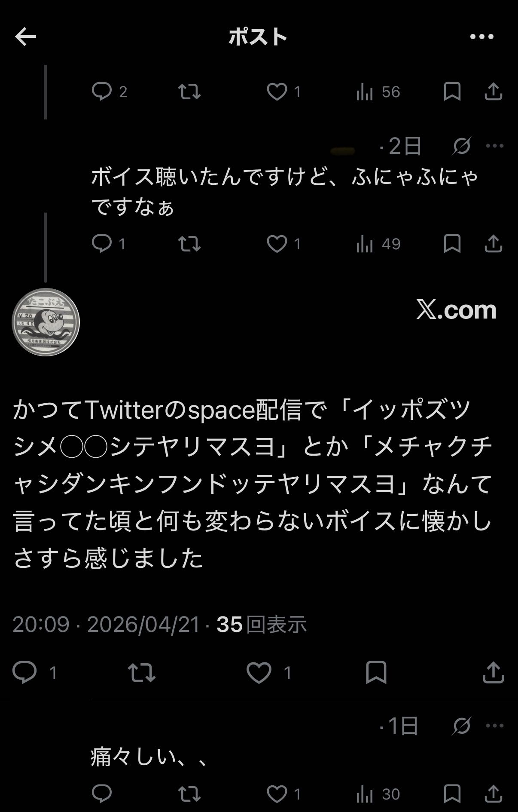Open more options on the 1日 reply
This screenshot has height=812, width=518.
[494, 726]
